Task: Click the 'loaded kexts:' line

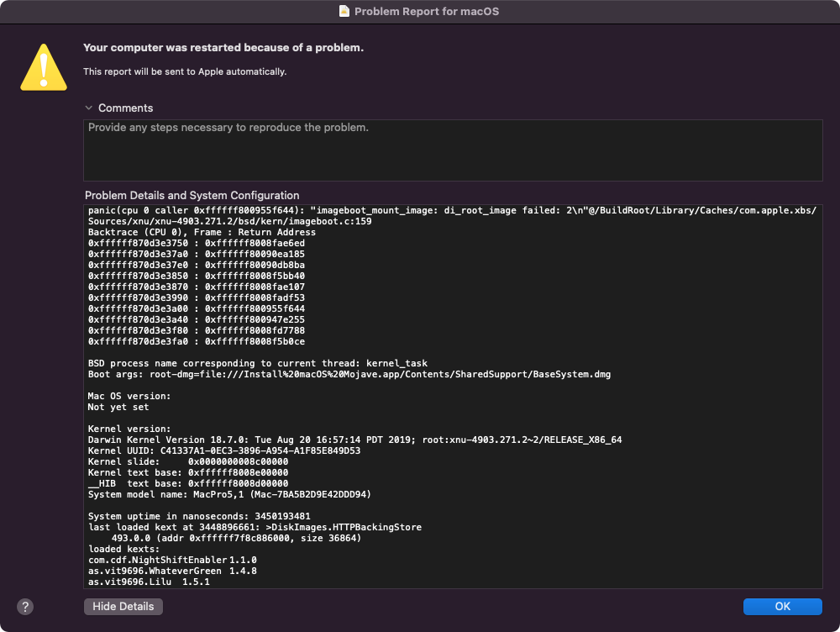Action: click(123, 549)
